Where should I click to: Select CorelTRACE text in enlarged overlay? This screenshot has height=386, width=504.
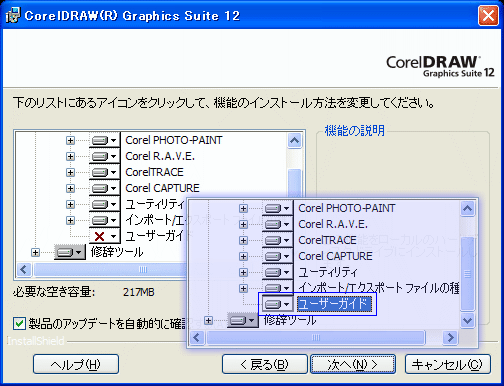327,240
